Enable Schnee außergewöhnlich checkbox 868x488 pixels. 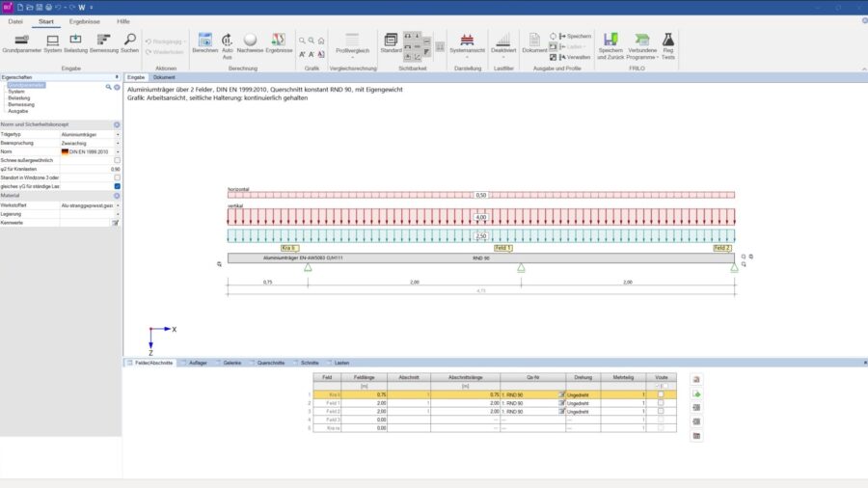point(117,160)
